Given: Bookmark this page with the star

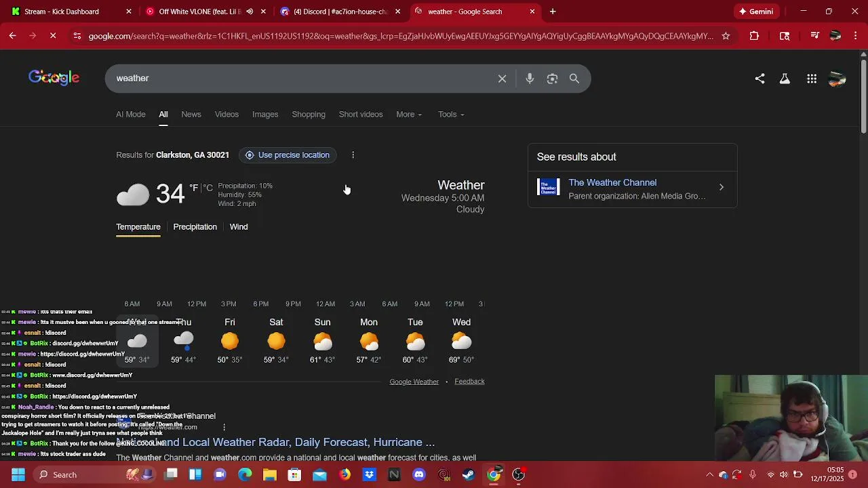Looking at the screenshot, I should [x=726, y=36].
